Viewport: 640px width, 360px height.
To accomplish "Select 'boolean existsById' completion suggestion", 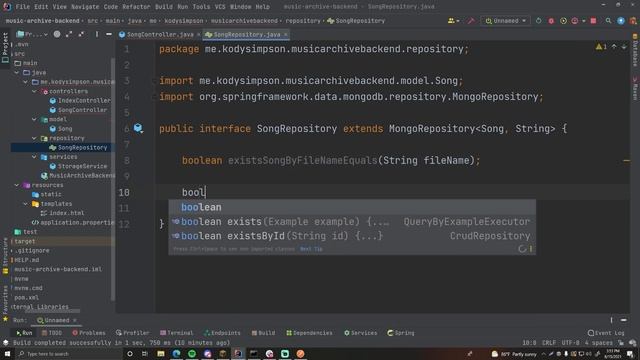I will (x=352, y=236).
